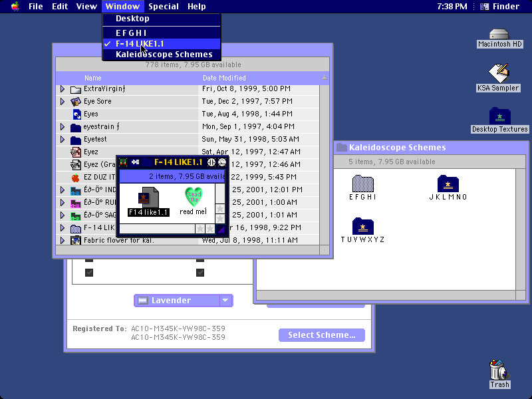
Task: Select the Eyez scheme file icon
Action: pos(76,152)
